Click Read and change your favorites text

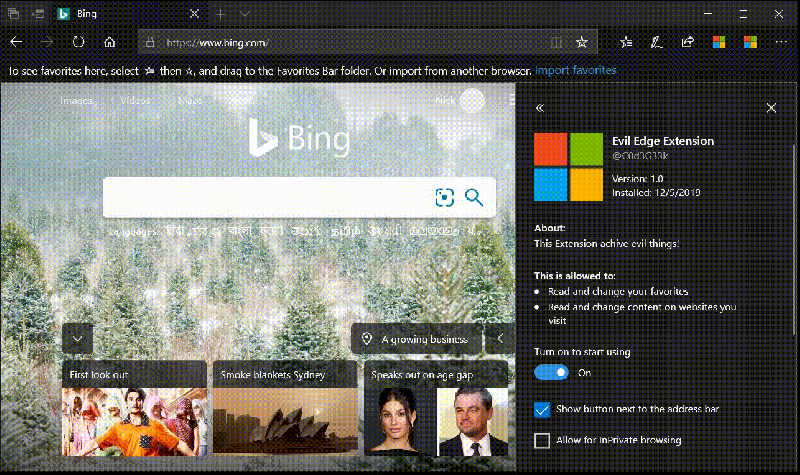click(x=618, y=291)
